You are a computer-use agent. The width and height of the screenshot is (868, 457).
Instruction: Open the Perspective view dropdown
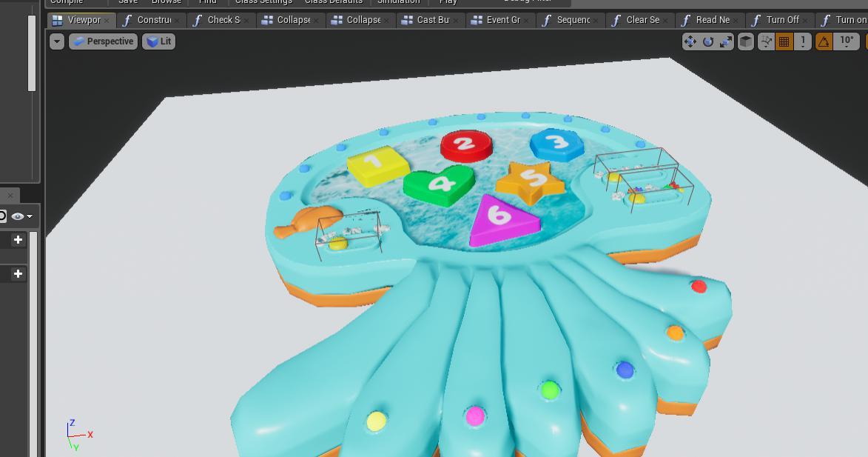[x=103, y=41]
